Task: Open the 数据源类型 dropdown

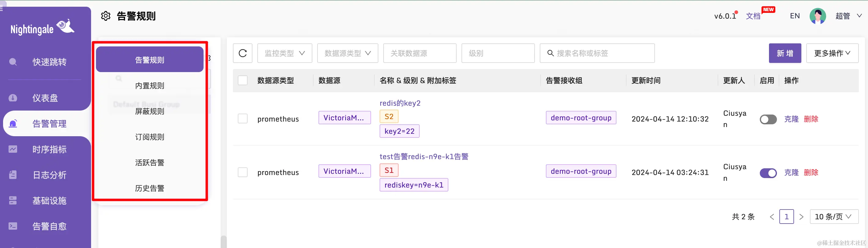Action: tap(348, 53)
